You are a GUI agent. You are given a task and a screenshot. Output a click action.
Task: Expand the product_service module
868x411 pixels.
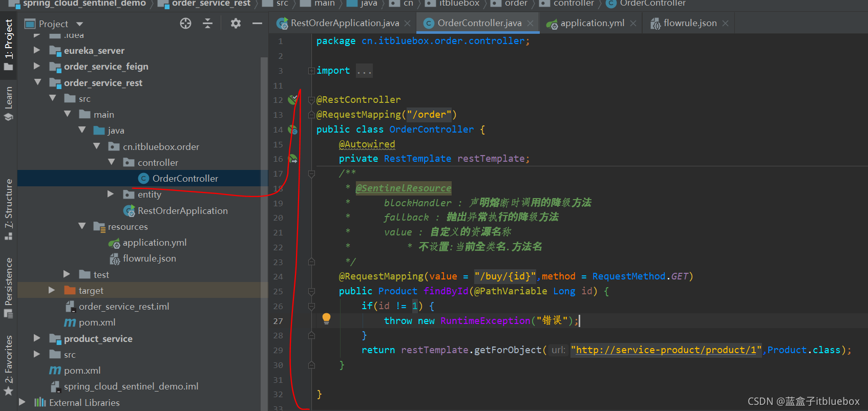[x=37, y=338]
